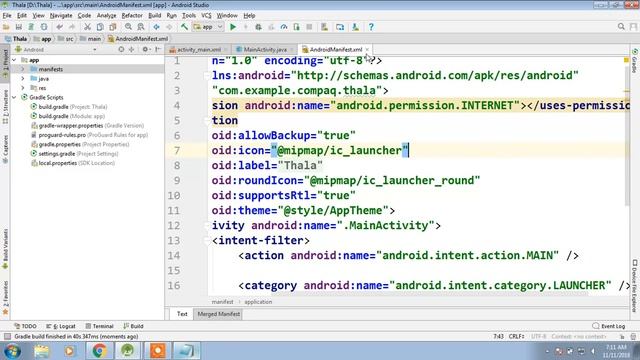The width and height of the screenshot is (640, 360).
Task: Open the SDK Manager download icon
Action: point(356,27)
